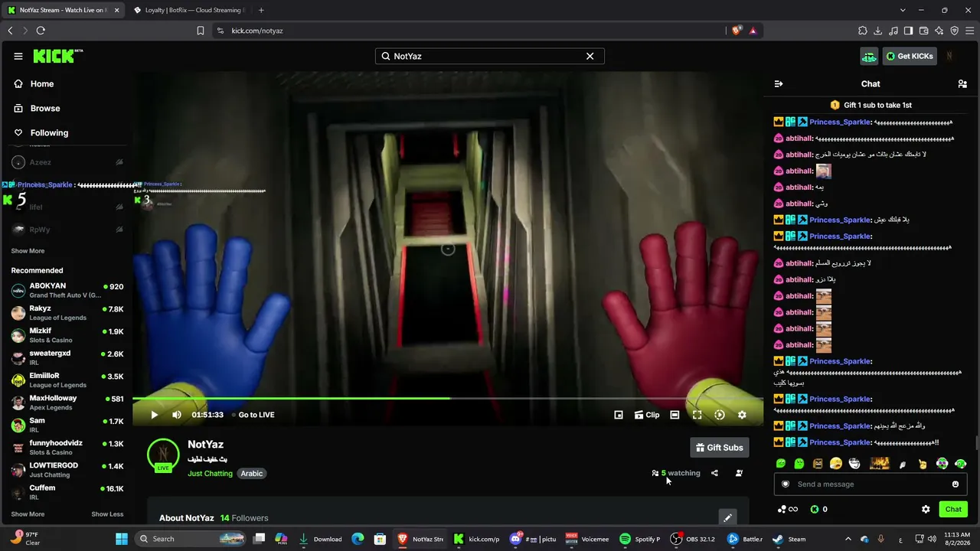The image size is (980, 551).
Task: Open Rakyz recommended channel
Action: click(x=67, y=313)
